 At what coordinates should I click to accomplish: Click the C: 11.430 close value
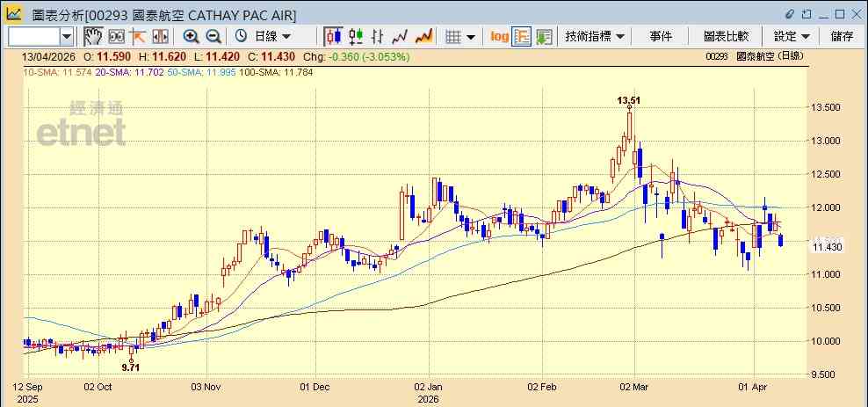[272, 56]
